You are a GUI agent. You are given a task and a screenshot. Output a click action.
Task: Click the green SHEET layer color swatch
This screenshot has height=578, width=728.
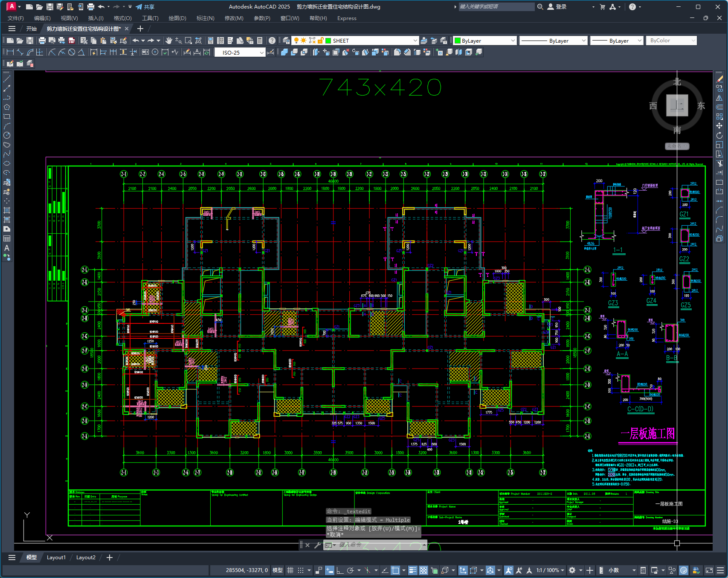[328, 41]
